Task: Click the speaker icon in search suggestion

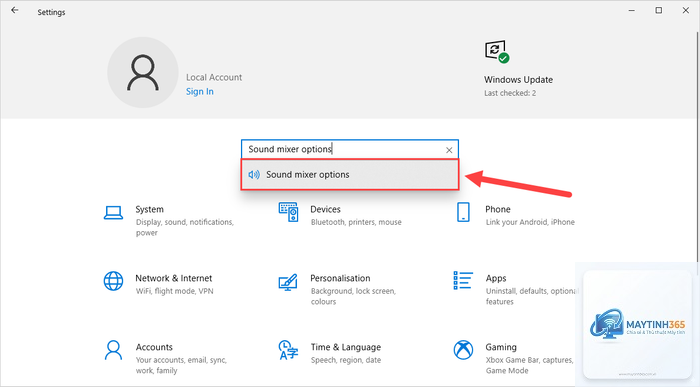Action: coord(254,175)
